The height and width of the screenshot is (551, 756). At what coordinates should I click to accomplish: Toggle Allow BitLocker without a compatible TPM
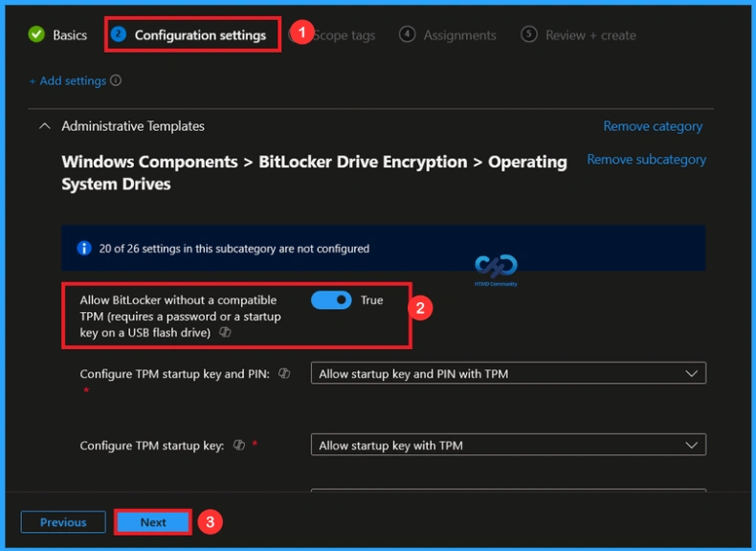coord(331,299)
